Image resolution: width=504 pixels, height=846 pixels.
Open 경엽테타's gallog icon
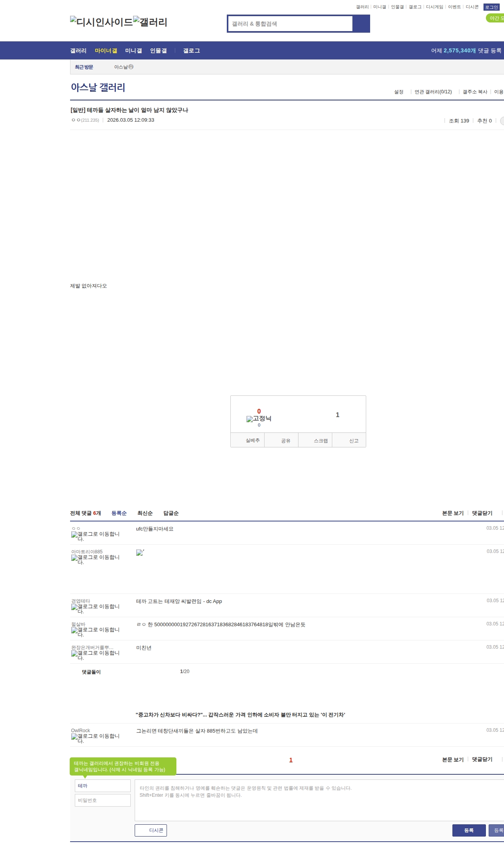[x=95, y=609]
